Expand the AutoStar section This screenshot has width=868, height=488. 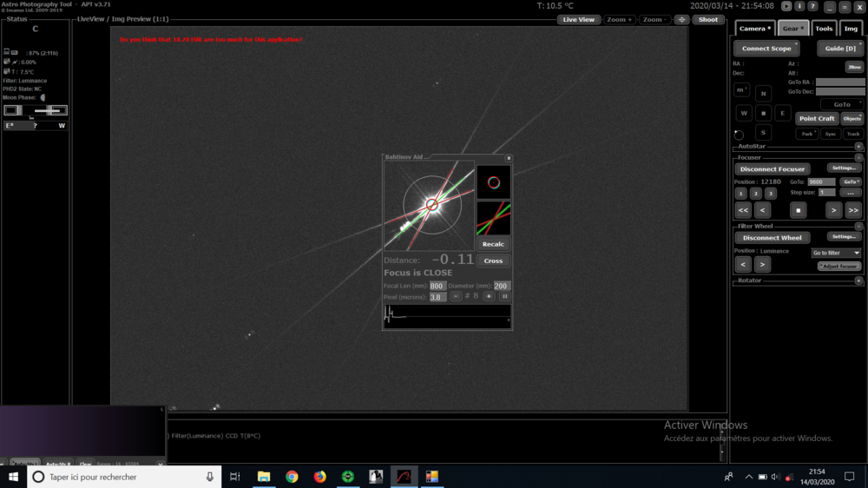(x=858, y=147)
